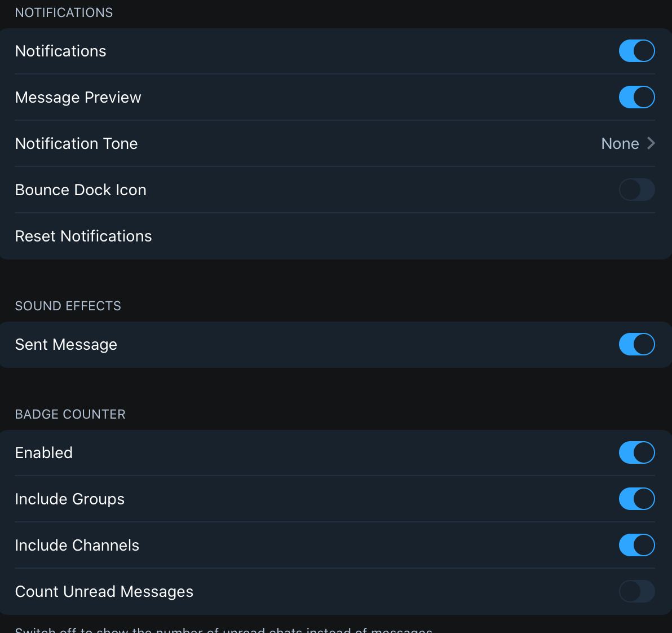The height and width of the screenshot is (633, 672).
Task: Click the Sent Message label
Action: click(66, 345)
